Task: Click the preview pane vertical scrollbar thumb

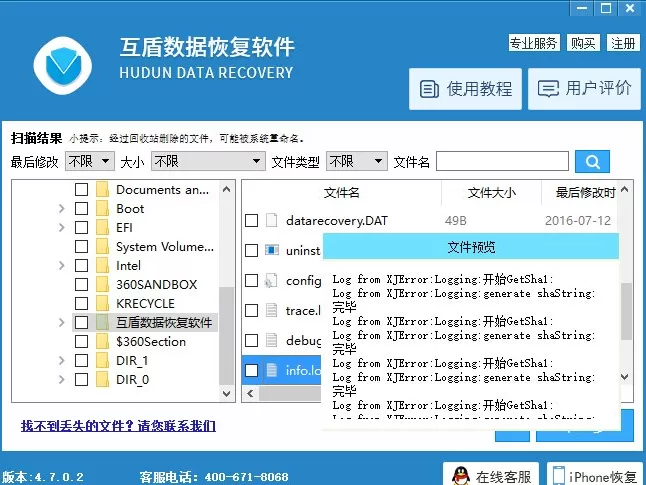Action: coord(625,311)
